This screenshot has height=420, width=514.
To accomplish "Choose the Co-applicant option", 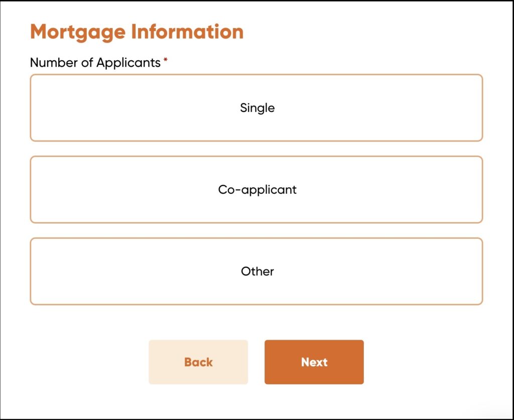I will (x=256, y=190).
